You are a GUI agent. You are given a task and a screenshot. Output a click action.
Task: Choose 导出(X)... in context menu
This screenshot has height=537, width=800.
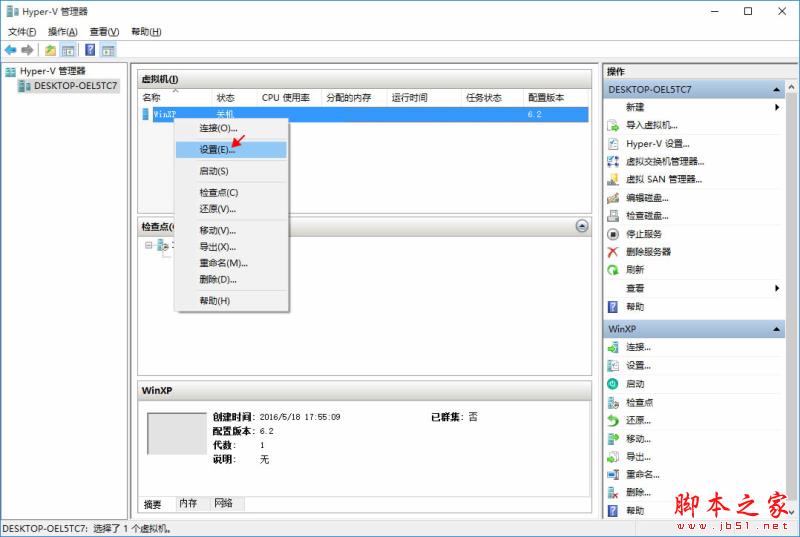(x=232, y=247)
